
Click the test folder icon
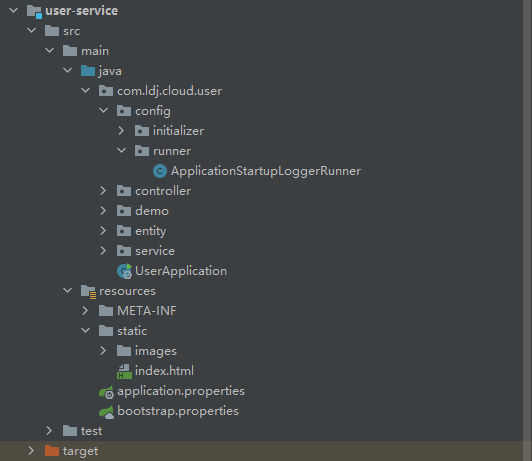tap(70, 431)
